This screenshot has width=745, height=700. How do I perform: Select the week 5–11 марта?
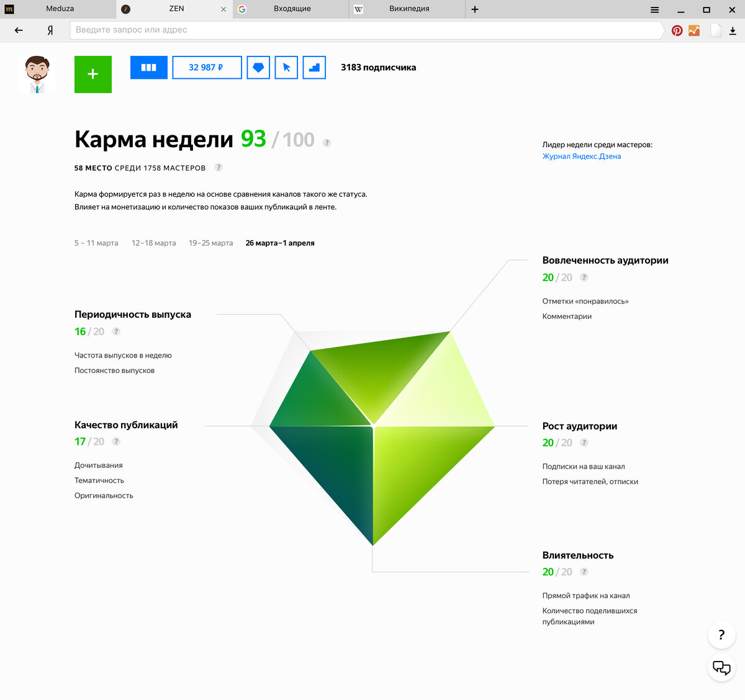pos(96,243)
